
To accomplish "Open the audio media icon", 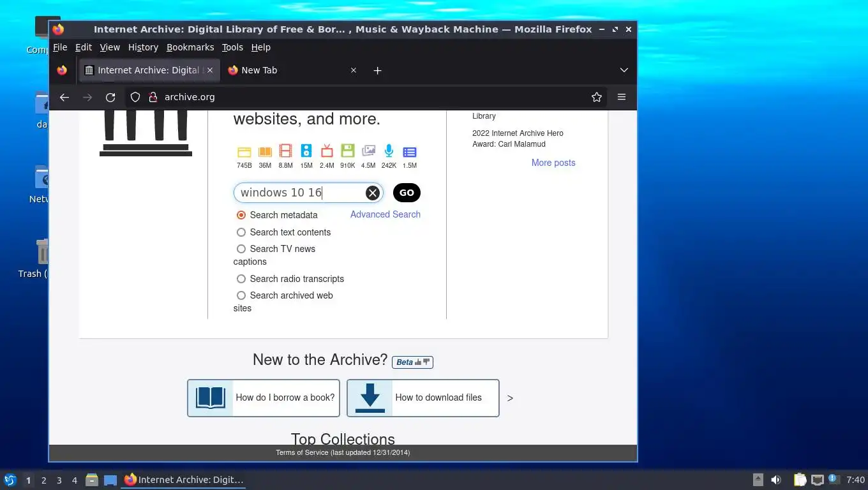I will (306, 151).
